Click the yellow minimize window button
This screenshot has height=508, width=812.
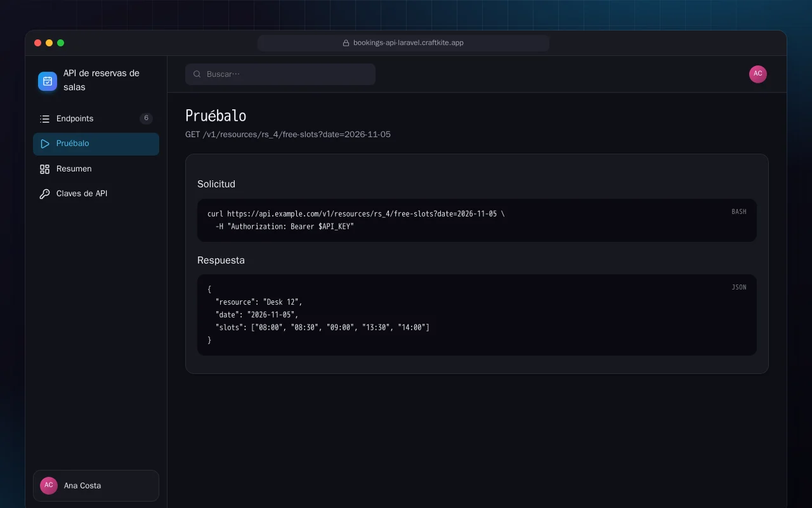coord(49,43)
